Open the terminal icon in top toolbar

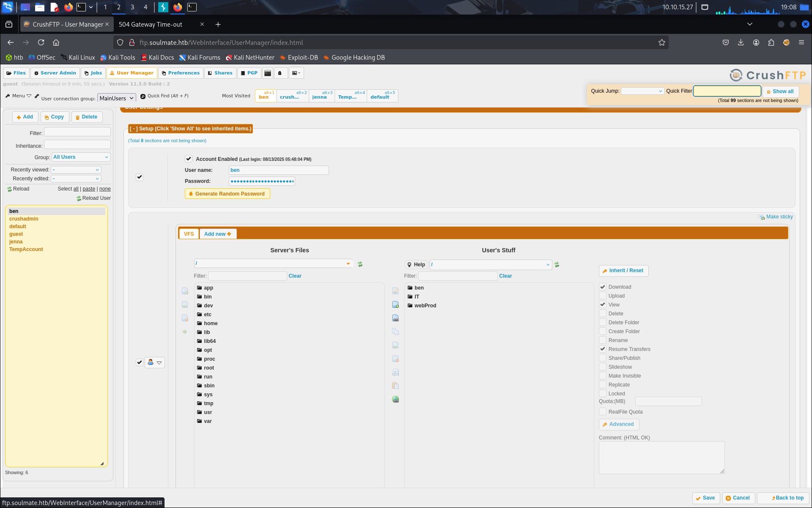click(268, 73)
